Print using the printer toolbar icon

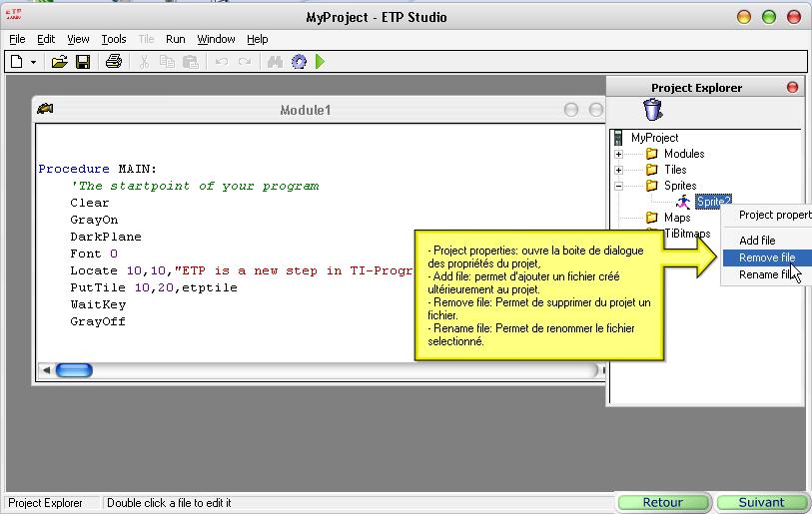point(114,62)
